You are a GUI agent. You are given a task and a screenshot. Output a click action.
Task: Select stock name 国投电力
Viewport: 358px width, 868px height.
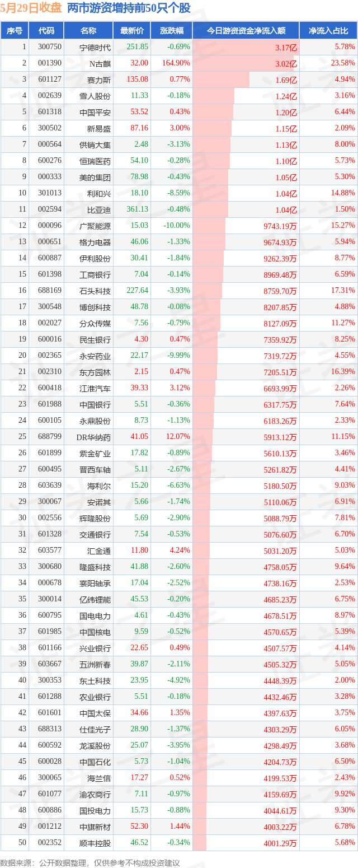pos(95,810)
